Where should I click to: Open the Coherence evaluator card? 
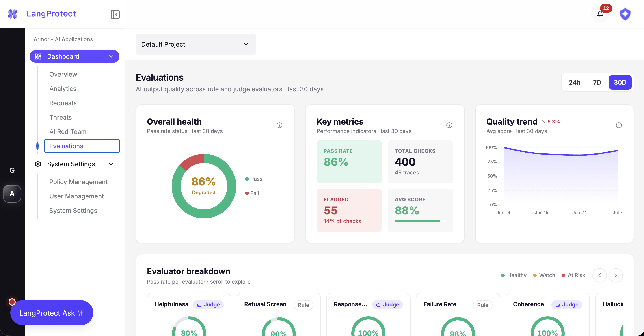(547, 314)
